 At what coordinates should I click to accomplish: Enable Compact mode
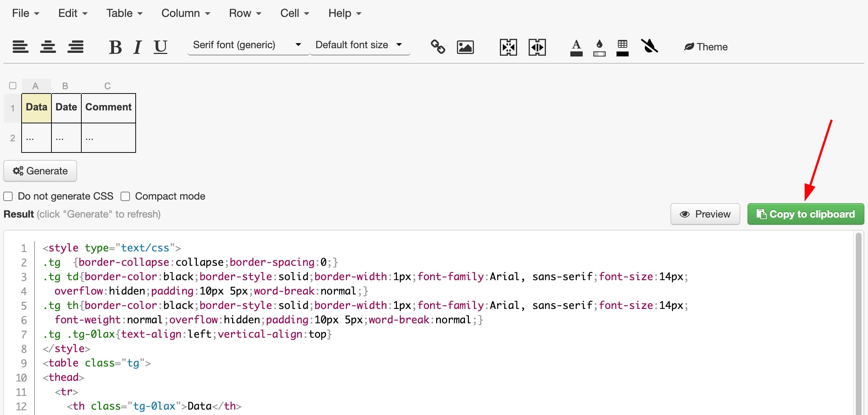pos(125,196)
